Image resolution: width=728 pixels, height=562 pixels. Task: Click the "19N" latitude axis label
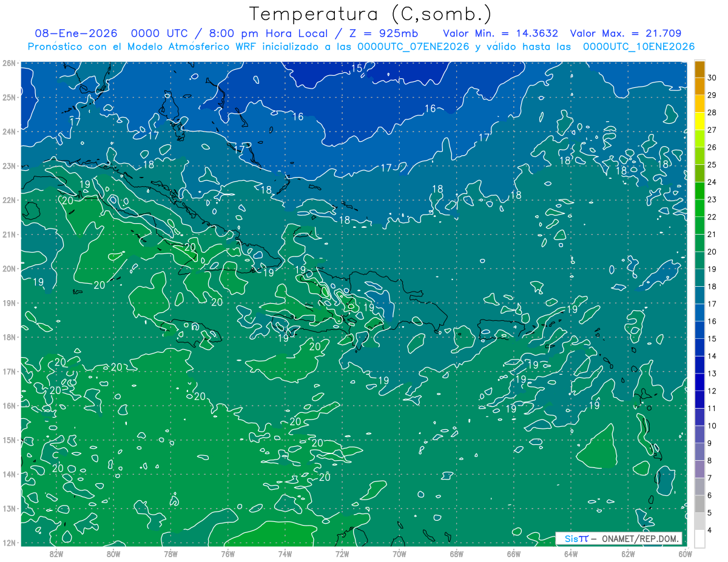pos(9,303)
